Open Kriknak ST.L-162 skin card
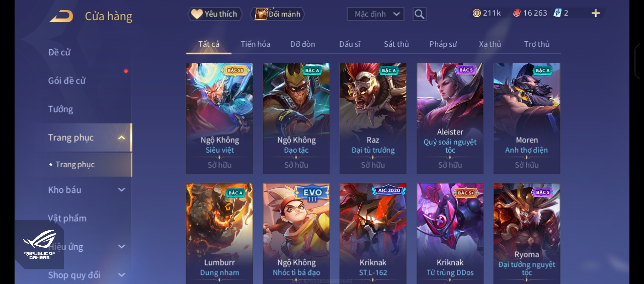Image resolution: width=644 pixels, height=284 pixels. pyautogui.click(x=373, y=234)
